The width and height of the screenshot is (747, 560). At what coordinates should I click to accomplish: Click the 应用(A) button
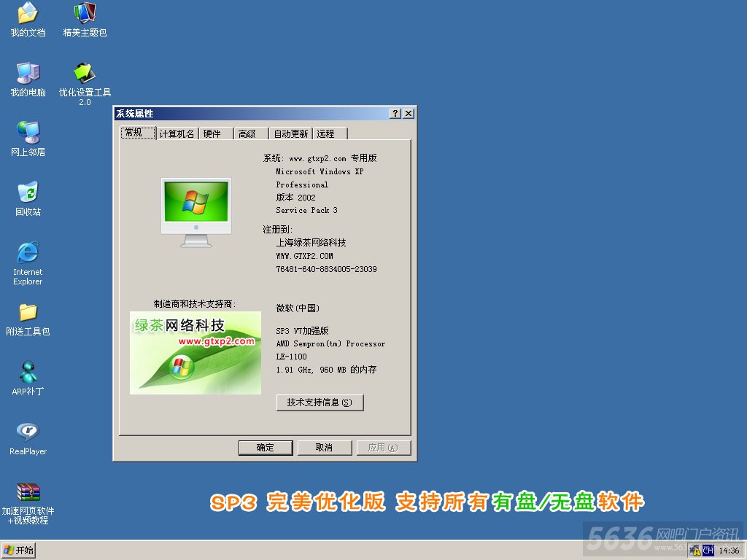[x=384, y=448]
